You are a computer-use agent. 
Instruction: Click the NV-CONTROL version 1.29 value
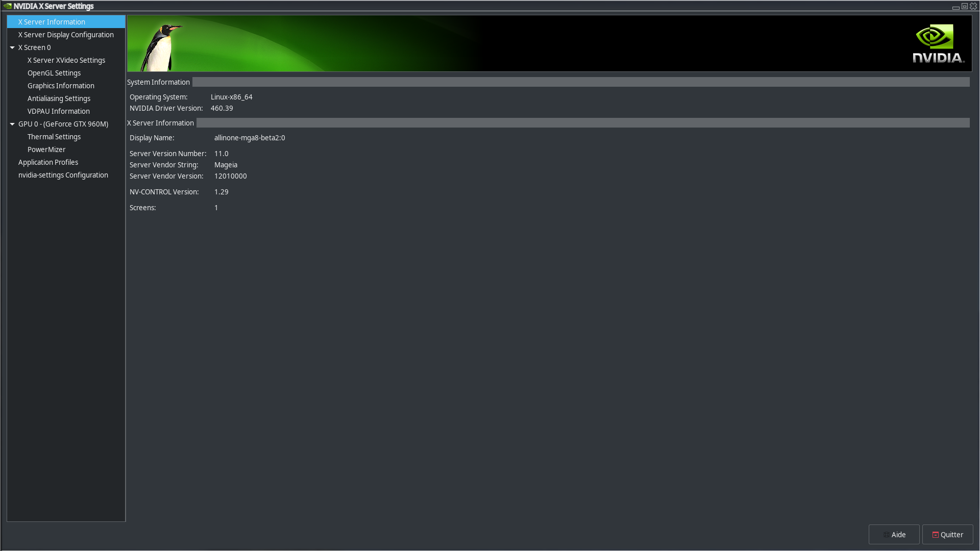[x=221, y=192]
